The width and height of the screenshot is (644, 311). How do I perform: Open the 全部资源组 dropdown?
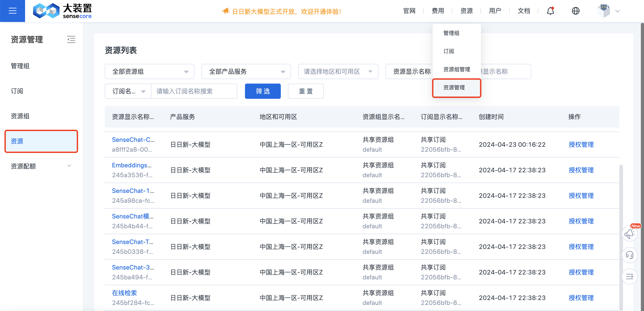click(x=150, y=71)
